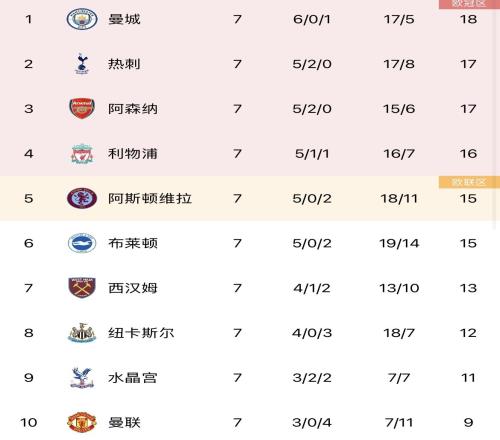Click team name 水晶宫
Screen dimensions: 500x440
pyautogui.click(x=132, y=378)
